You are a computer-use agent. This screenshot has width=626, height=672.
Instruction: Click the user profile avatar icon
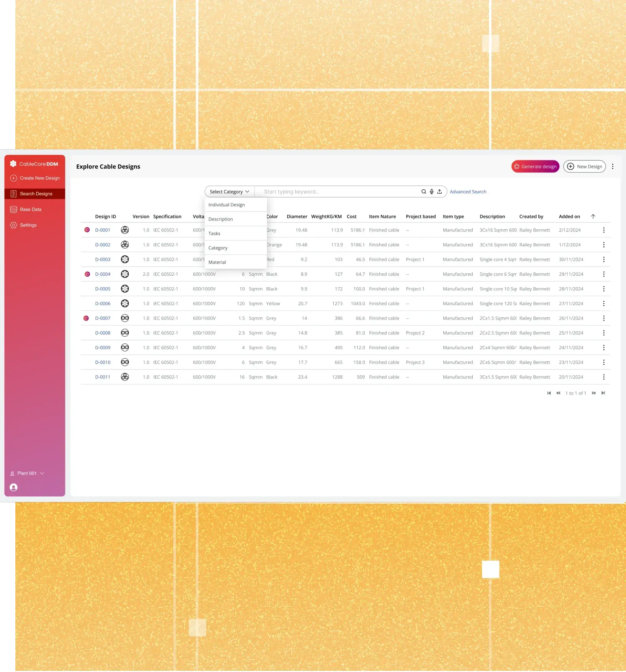click(13, 487)
